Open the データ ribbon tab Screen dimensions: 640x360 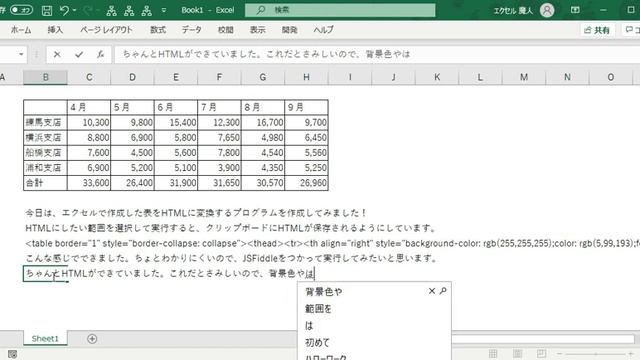[191, 30]
